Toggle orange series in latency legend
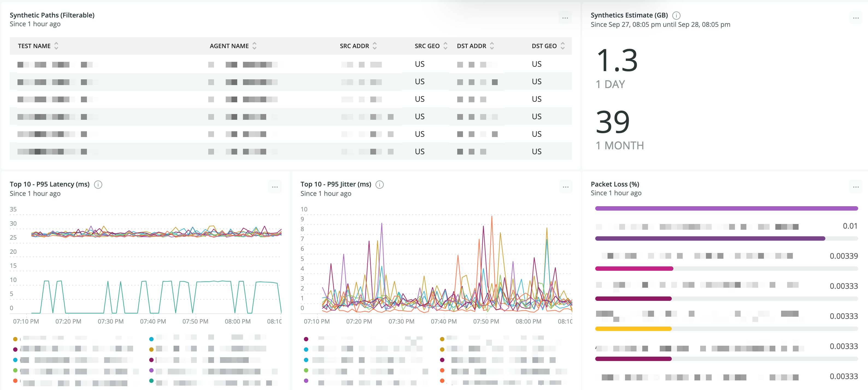The width and height of the screenshot is (868, 390). point(15,380)
